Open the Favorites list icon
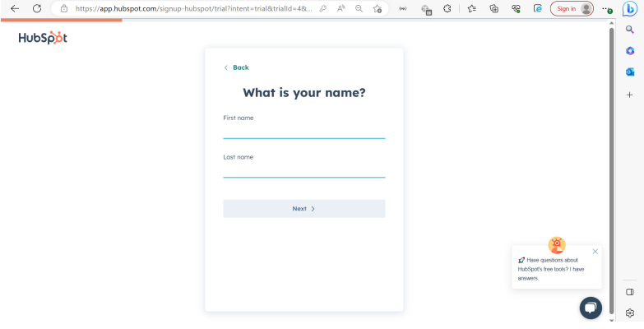This screenshot has height=329, width=644. pos(471,8)
